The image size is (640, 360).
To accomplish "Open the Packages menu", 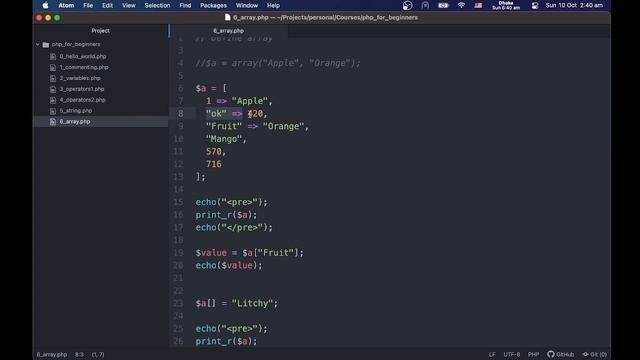I will (213, 5).
